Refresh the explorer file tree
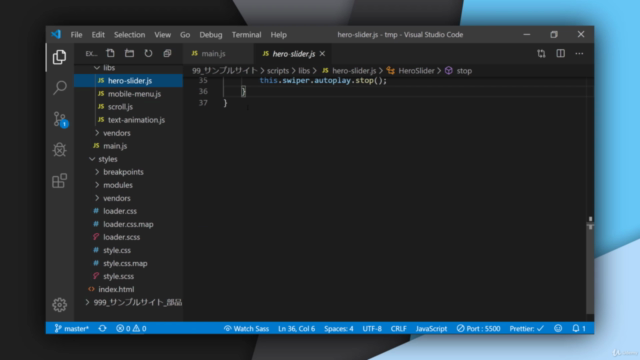The image size is (640, 360). 148,53
